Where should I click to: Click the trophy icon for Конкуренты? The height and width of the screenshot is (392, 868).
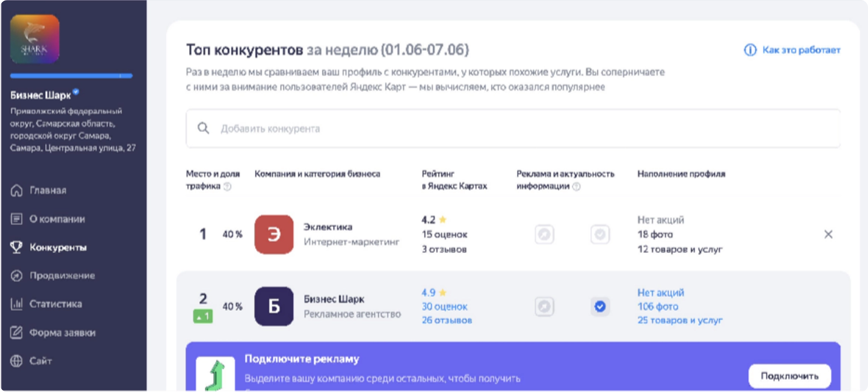pos(17,247)
